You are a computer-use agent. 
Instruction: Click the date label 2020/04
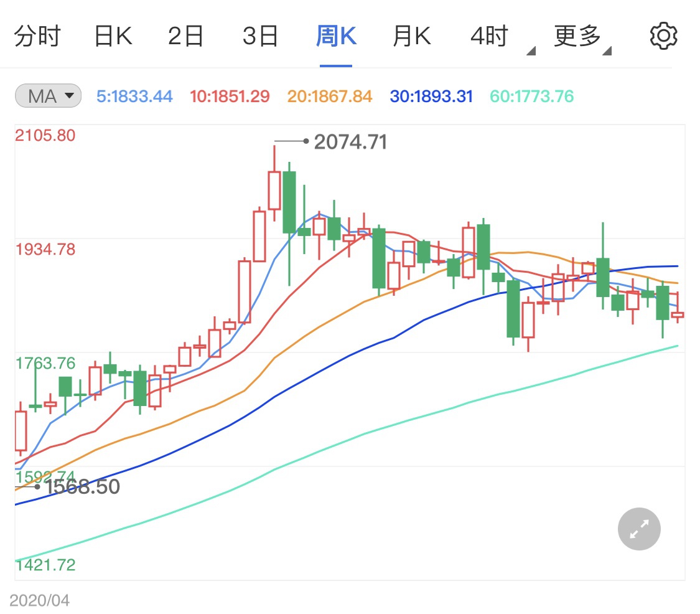[x=39, y=600]
